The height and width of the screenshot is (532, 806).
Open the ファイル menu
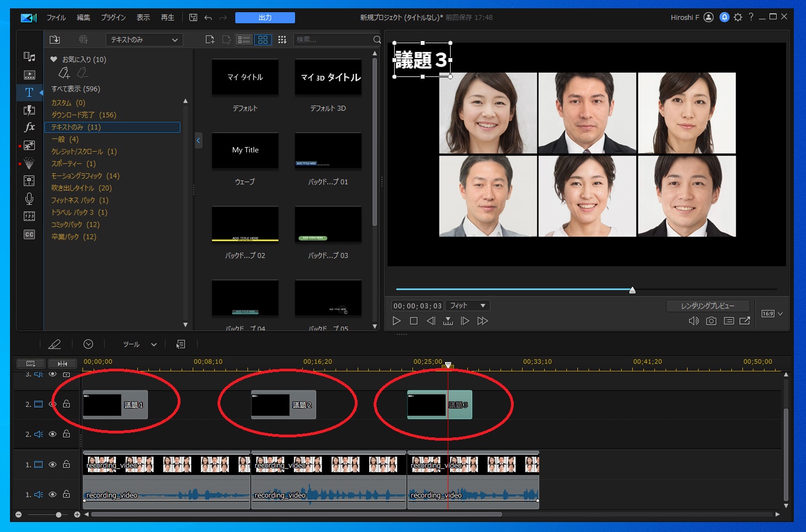coord(56,18)
